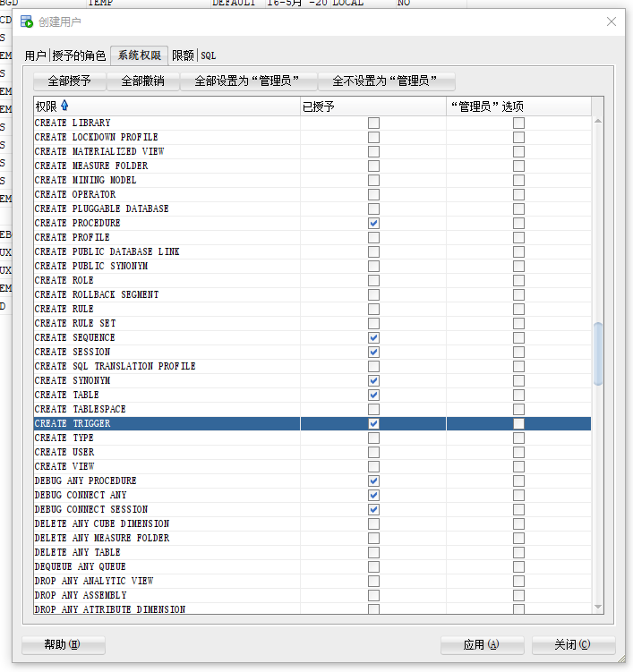Check granted box for CREATE VIEW
Image resolution: width=633 pixels, height=672 pixels.
pos(373,466)
